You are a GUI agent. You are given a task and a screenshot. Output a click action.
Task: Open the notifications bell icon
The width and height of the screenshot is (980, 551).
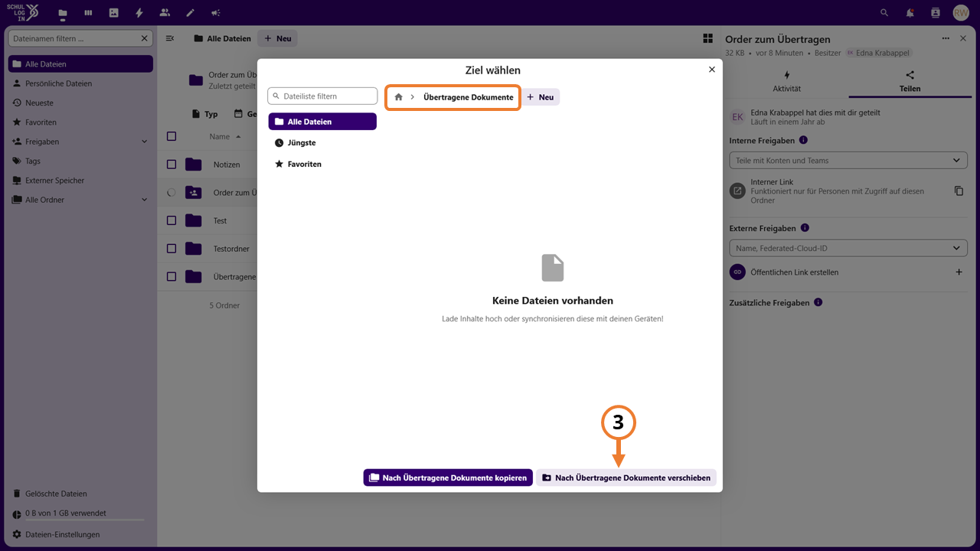point(910,13)
